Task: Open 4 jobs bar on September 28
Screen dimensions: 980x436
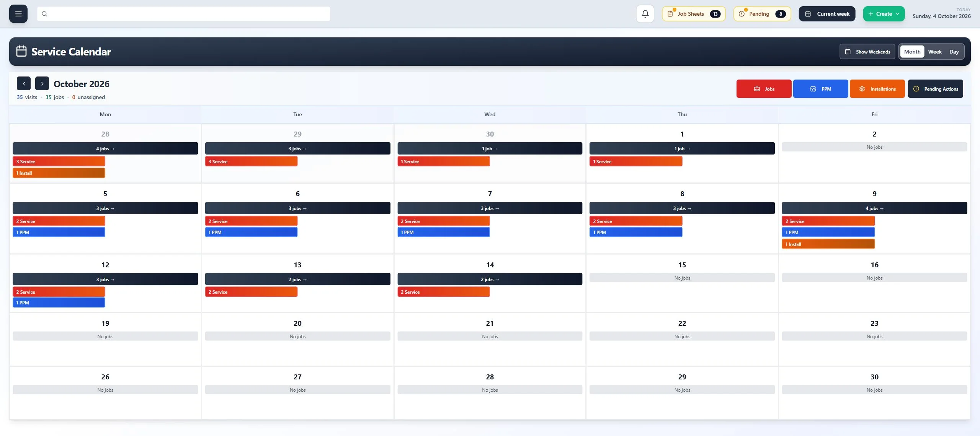Action: click(105, 148)
